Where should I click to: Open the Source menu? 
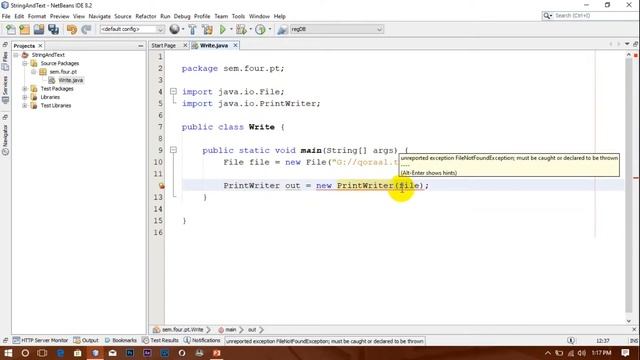123,16
